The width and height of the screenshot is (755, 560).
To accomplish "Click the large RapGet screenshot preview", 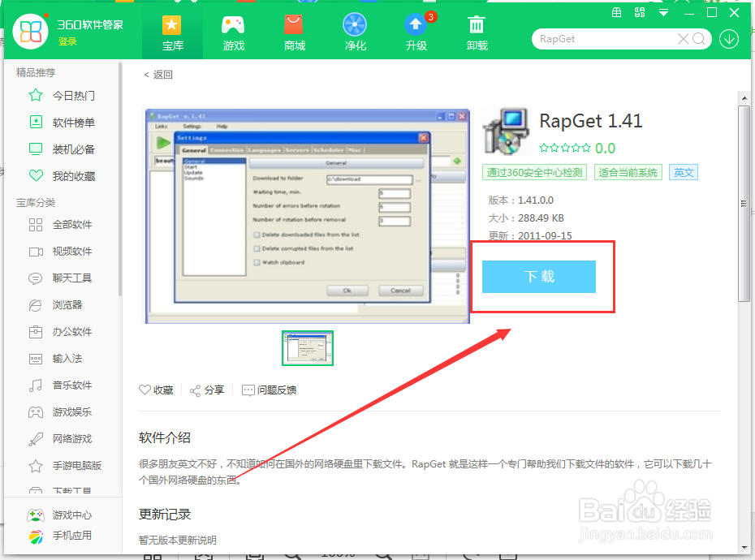I will click(x=308, y=216).
